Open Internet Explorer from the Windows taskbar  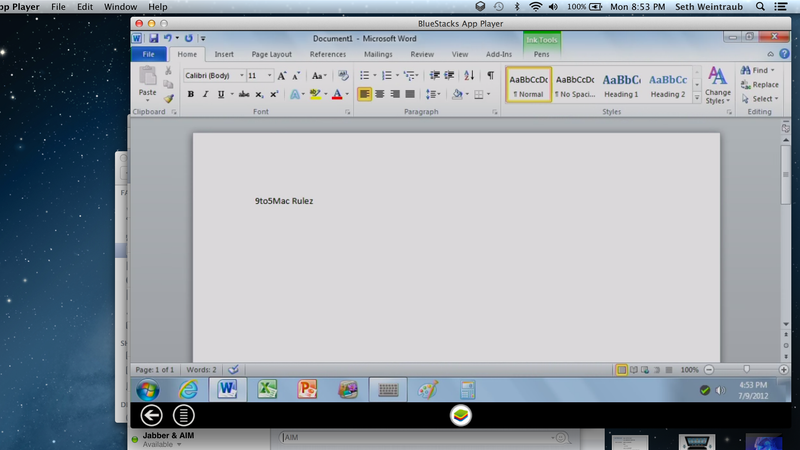pos(188,390)
